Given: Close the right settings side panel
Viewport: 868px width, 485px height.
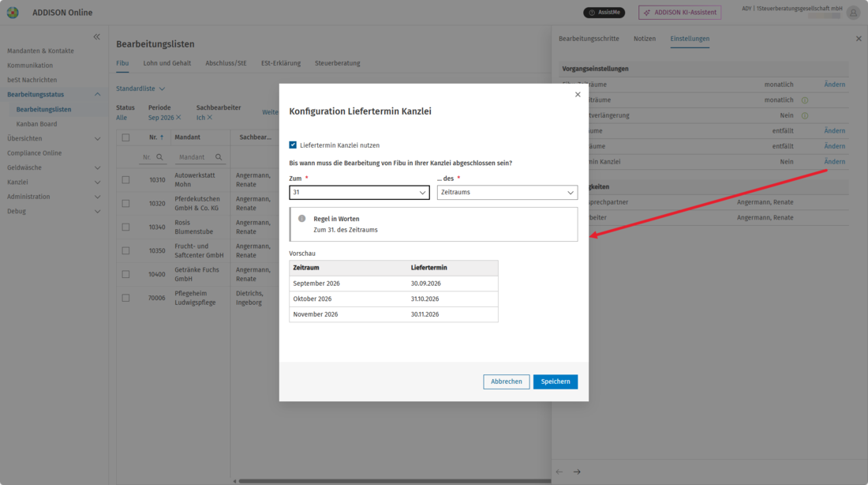Looking at the screenshot, I should 859,39.
